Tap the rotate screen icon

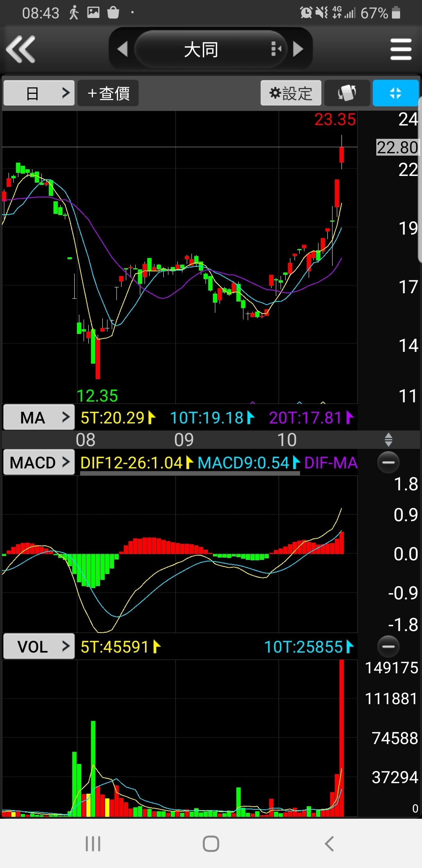pos(347,93)
